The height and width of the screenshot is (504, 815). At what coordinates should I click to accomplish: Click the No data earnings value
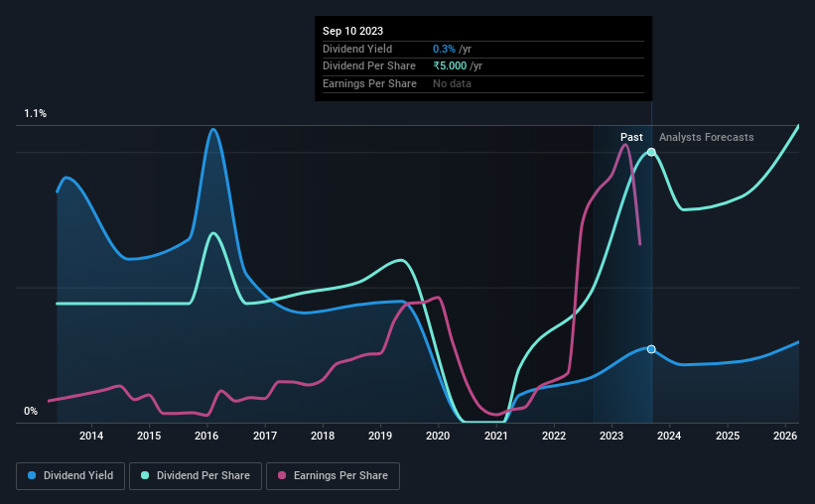point(453,83)
